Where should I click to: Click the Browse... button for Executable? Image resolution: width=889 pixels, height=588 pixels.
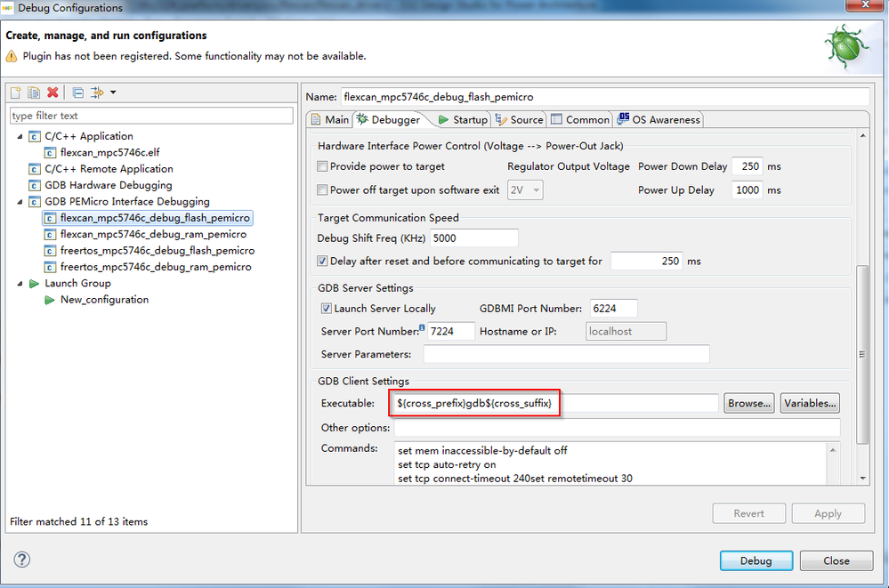[749, 403]
